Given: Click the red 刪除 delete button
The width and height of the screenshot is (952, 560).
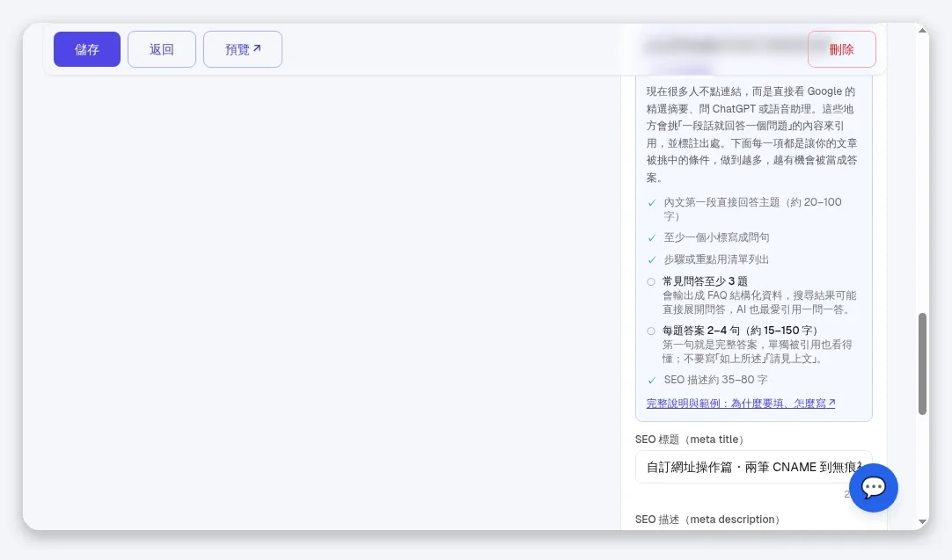Looking at the screenshot, I should (x=841, y=49).
